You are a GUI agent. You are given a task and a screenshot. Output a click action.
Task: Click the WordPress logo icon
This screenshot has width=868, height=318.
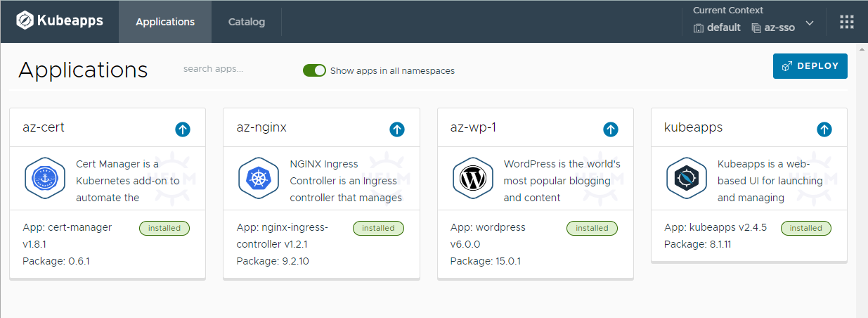[x=473, y=179]
